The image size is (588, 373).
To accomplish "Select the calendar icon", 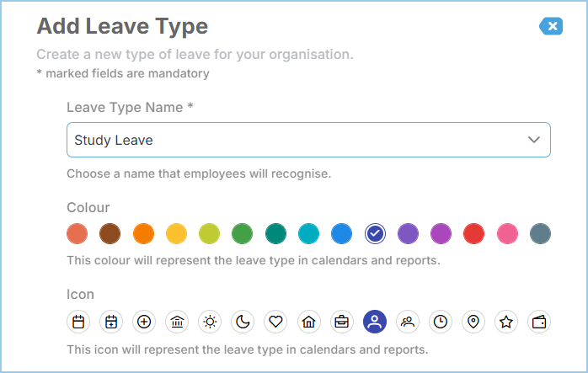I will (x=78, y=322).
